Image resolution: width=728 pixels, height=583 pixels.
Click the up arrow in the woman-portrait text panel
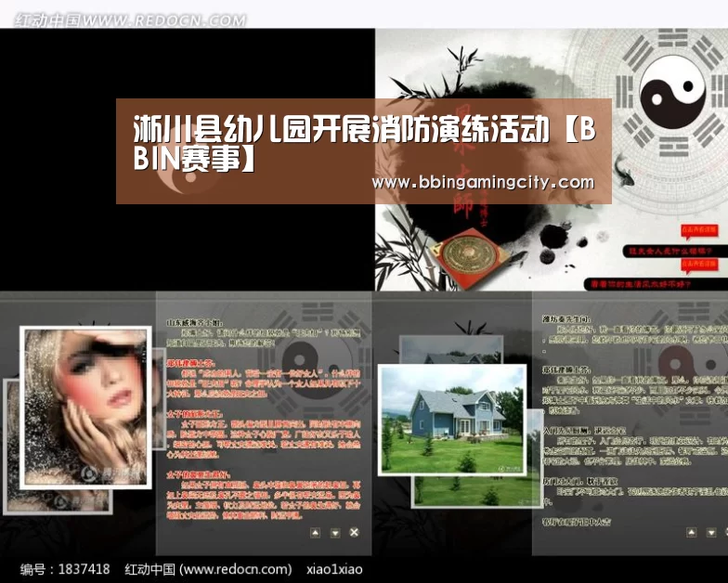(x=316, y=533)
